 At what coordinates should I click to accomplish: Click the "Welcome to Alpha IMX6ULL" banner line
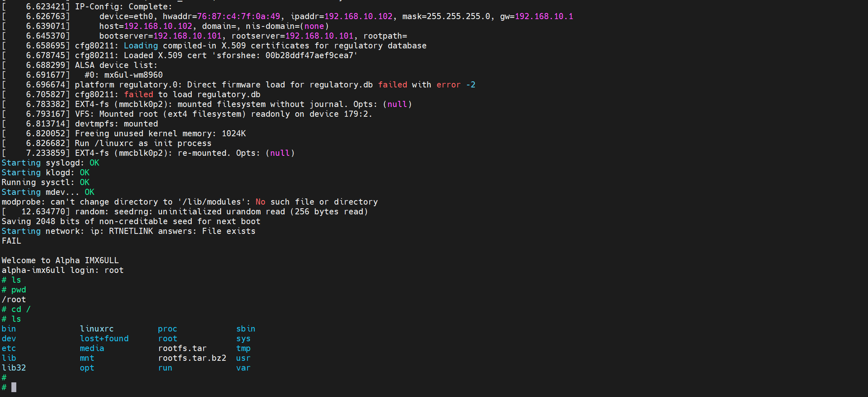tap(60, 260)
